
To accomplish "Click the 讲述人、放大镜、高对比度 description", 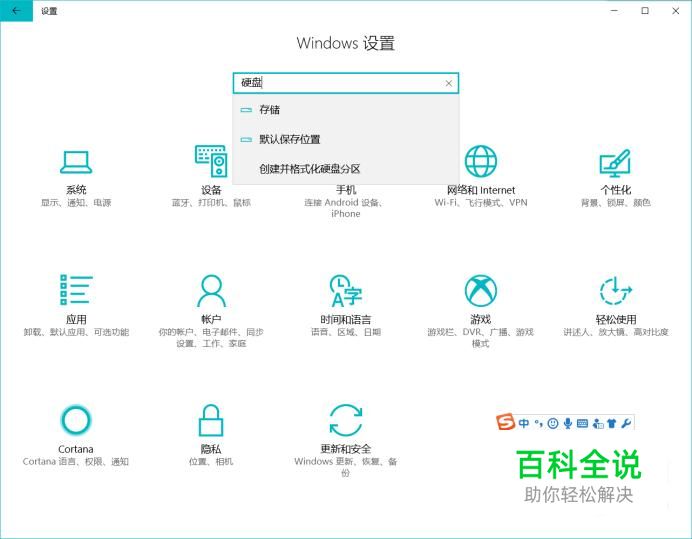I will 615,332.
